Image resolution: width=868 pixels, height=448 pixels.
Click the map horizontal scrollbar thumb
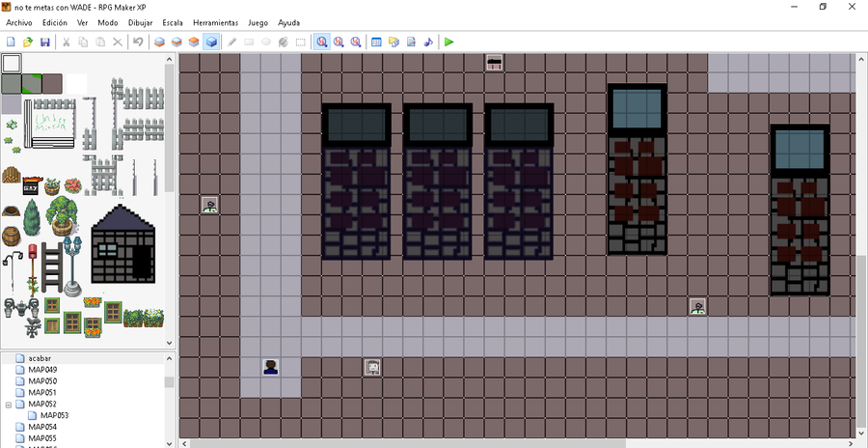click(408, 443)
